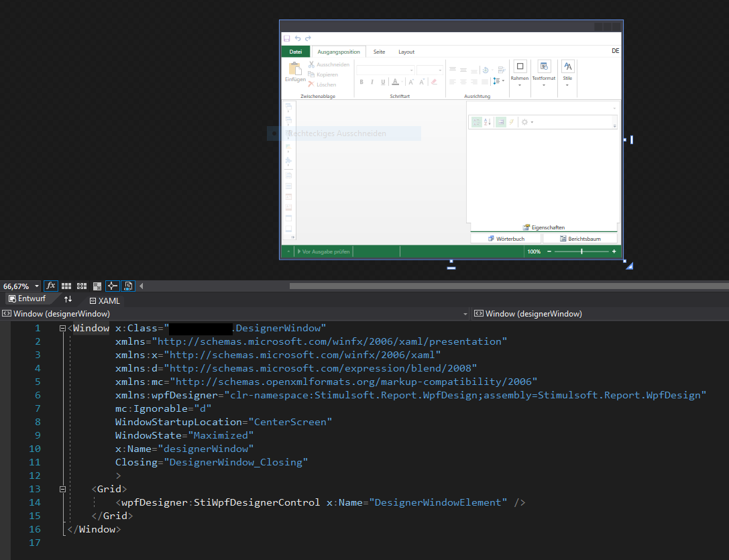Click the swap panes arrows icon

point(68,299)
